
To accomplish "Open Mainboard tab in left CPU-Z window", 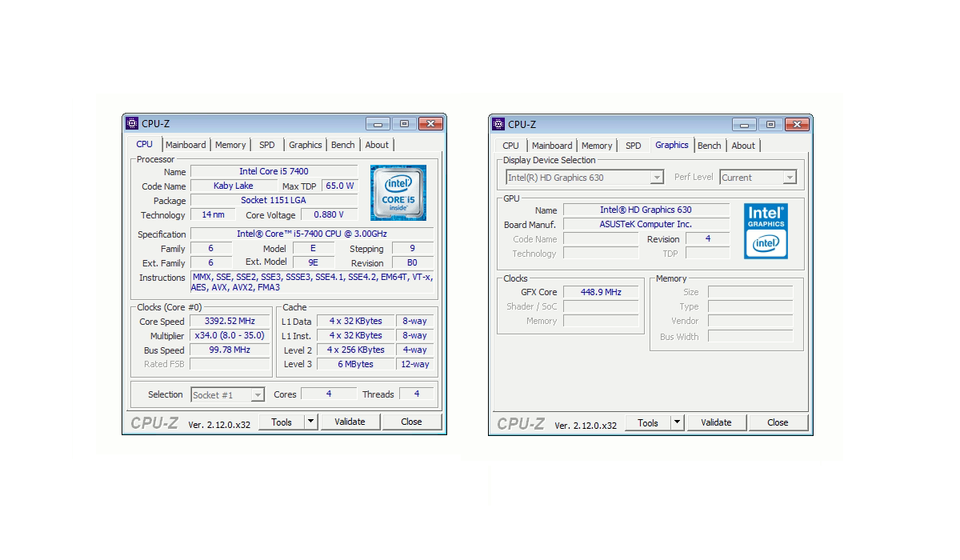I will coord(186,145).
